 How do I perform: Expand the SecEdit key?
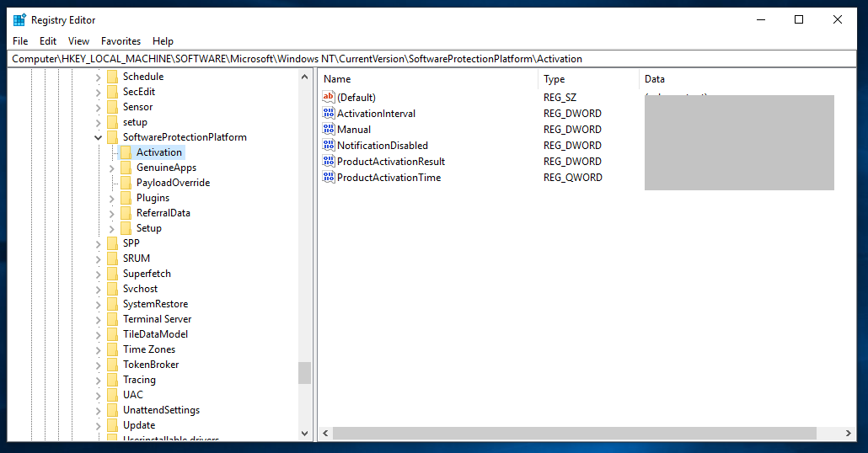pyautogui.click(x=98, y=93)
